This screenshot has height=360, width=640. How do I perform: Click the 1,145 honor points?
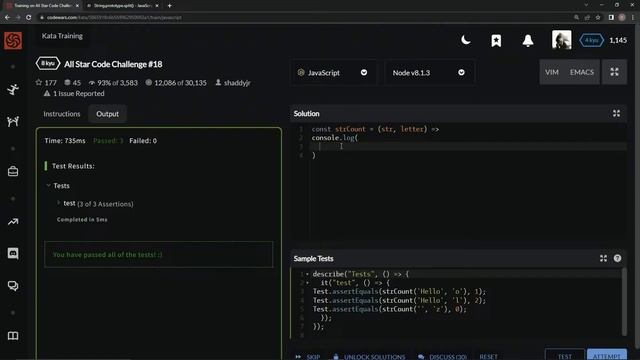tap(618, 40)
